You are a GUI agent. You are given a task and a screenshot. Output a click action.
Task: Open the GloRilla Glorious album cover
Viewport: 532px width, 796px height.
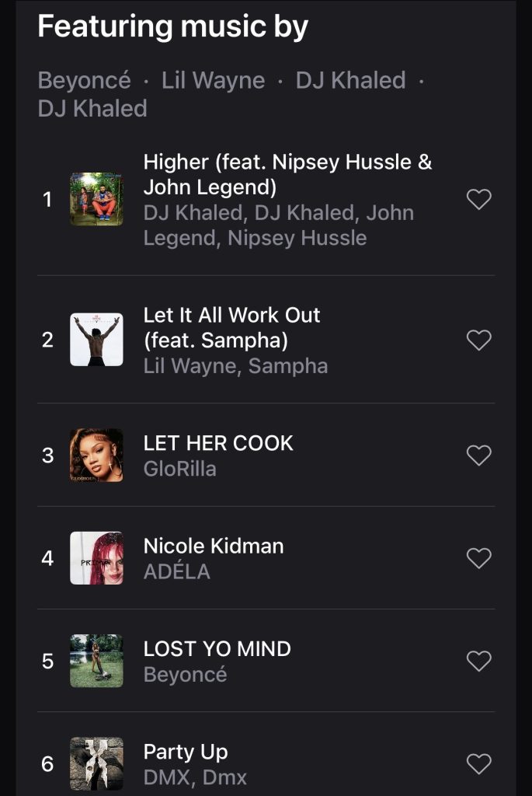pyautogui.click(x=96, y=456)
